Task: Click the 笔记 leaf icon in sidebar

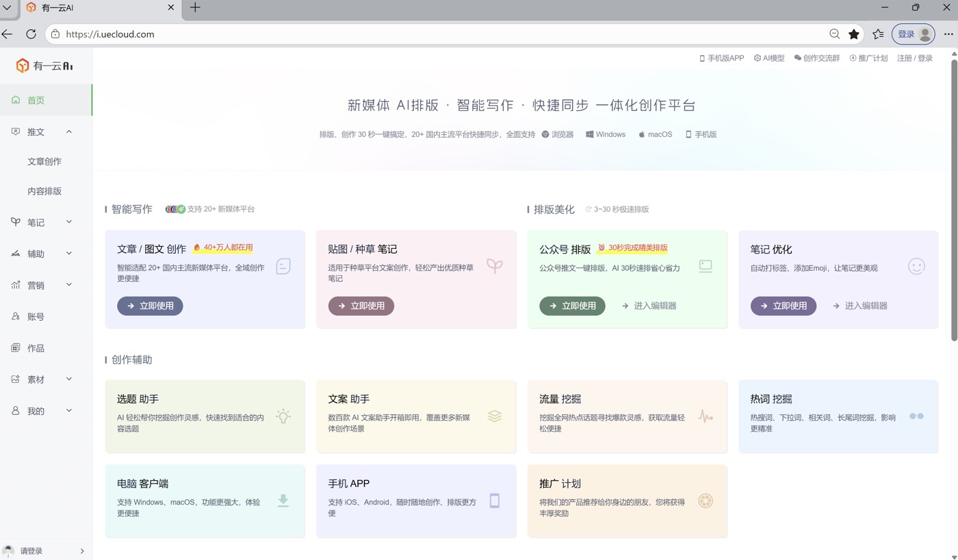Action: pos(16,222)
